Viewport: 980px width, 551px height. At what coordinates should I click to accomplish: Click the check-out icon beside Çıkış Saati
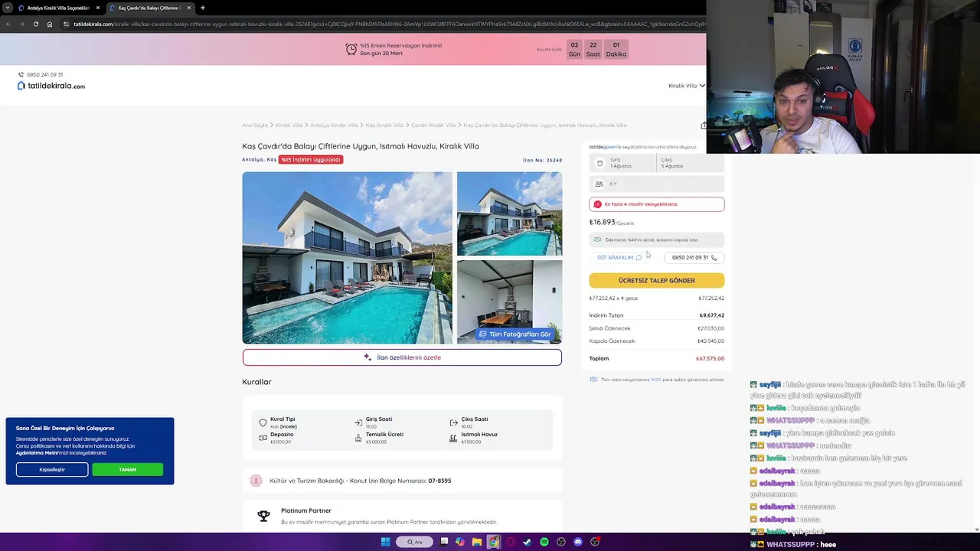454,422
